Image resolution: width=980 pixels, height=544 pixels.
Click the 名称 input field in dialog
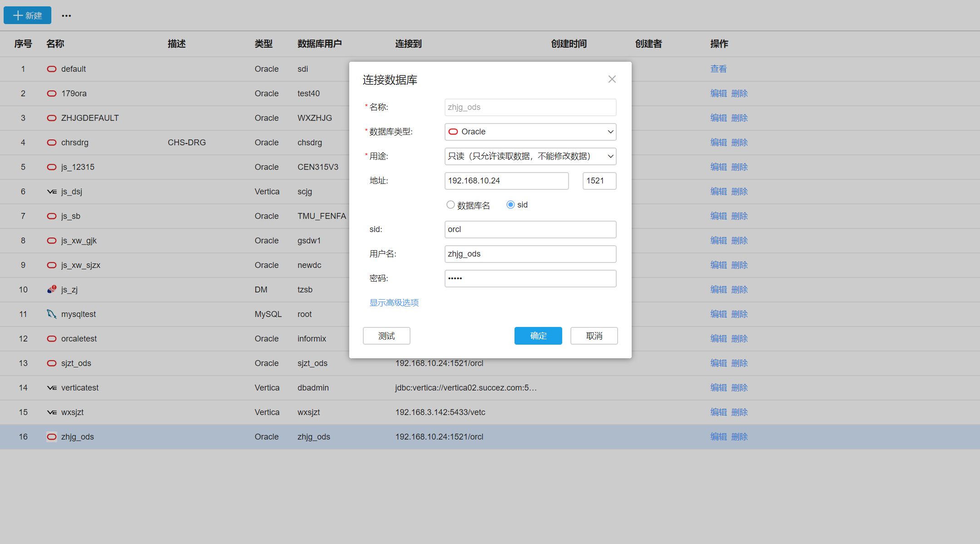click(x=530, y=107)
